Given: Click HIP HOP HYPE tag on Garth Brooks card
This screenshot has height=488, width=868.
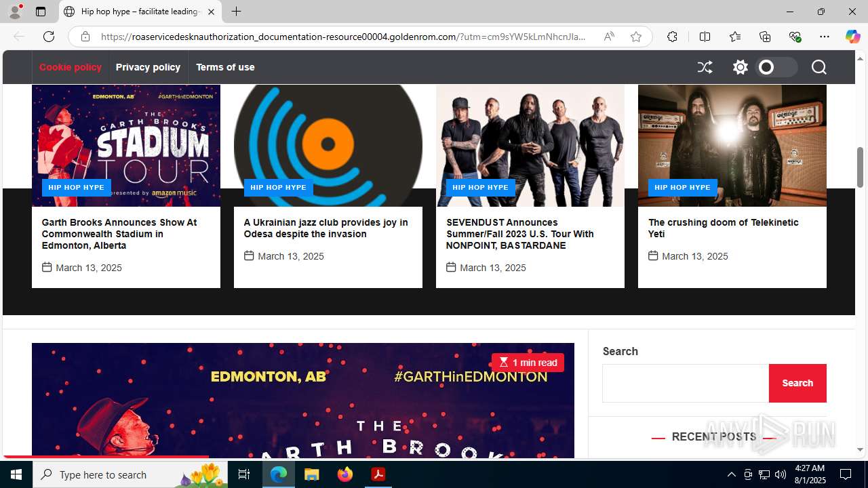Looking at the screenshot, I should 76,188.
